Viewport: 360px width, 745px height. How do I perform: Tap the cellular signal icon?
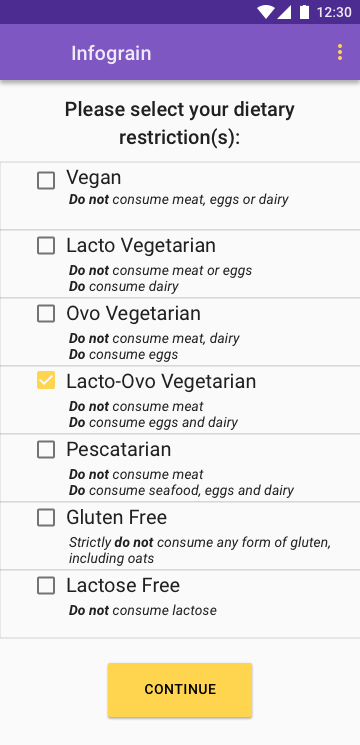click(284, 12)
